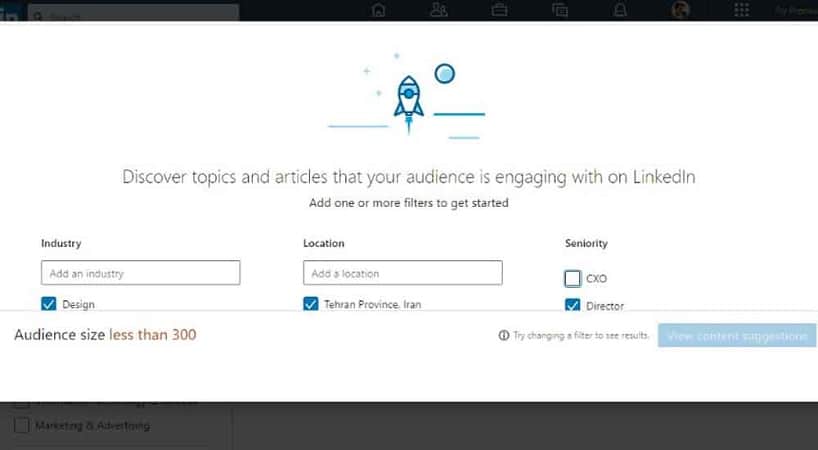The width and height of the screenshot is (818, 450).
Task: Click 'Try changing a filter to see results' text
Action: coord(581,335)
